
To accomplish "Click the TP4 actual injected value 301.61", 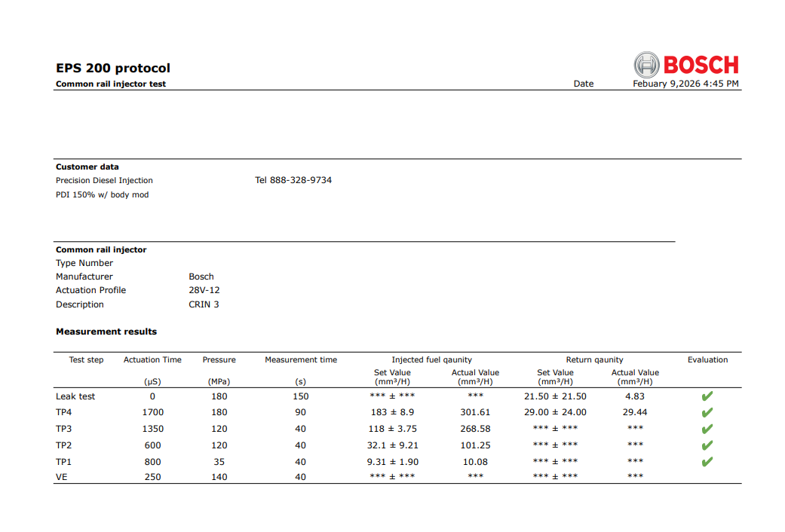I will point(475,412).
